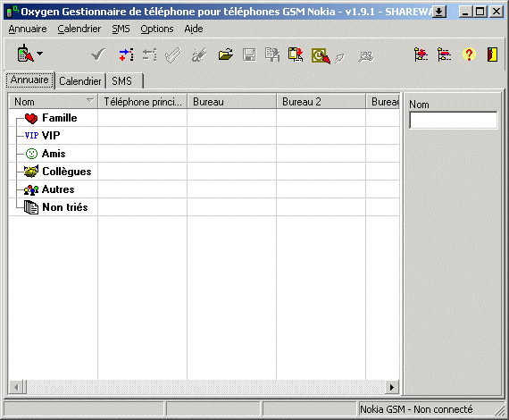
Task: Click the horizontal scrollbar left arrow
Action: tap(16, 387)
